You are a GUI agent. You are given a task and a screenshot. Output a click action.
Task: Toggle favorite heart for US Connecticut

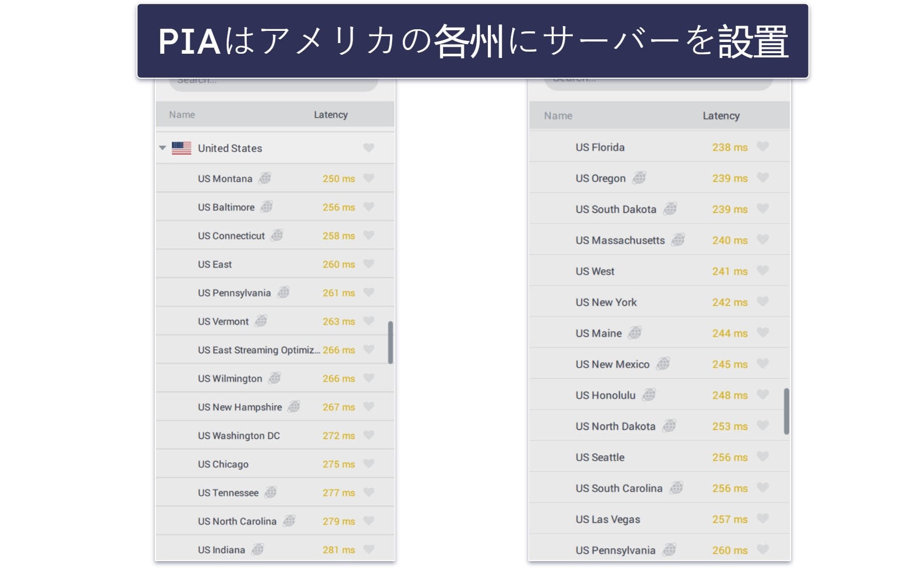pyautogui.click(x=369, y=235)
